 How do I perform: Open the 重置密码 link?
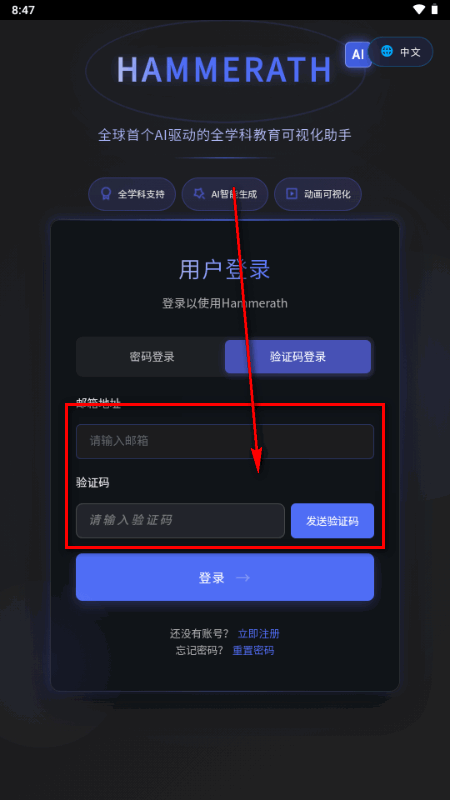point(254,651)
